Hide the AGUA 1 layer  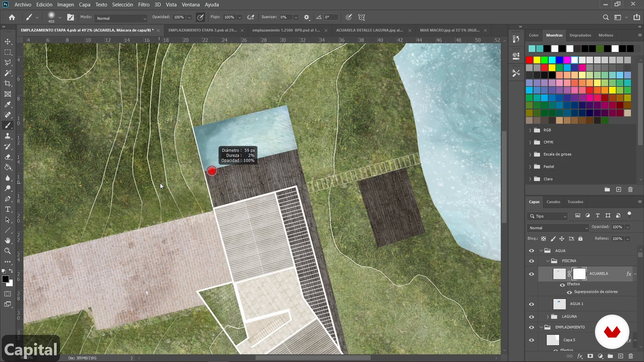click(532, 304)
